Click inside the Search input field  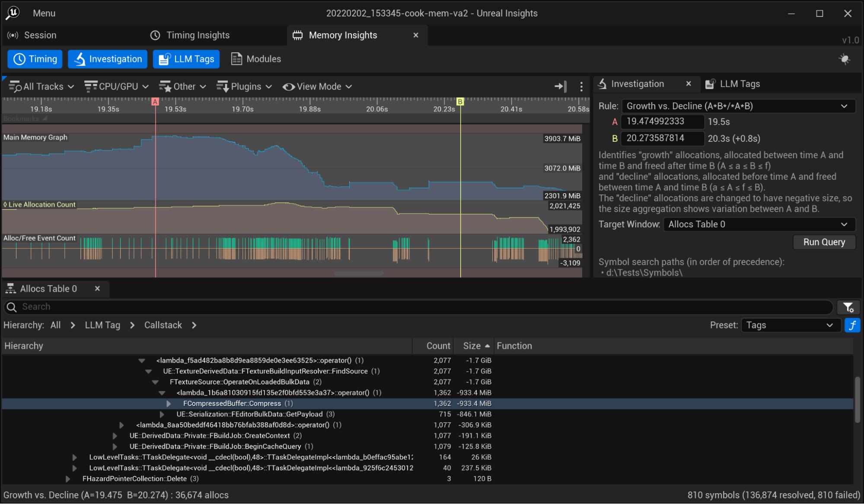coord(173,307)
